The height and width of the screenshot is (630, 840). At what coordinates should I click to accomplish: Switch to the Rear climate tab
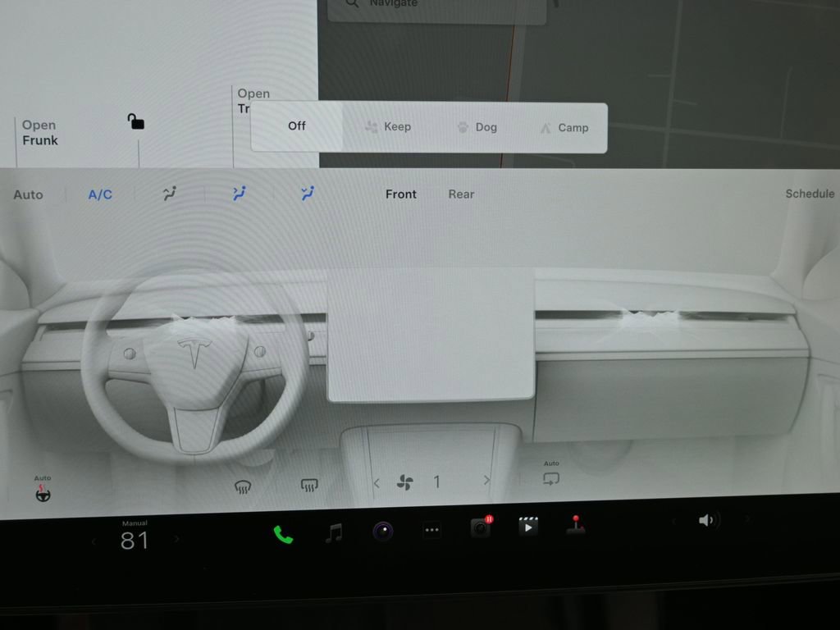pyautogui.click(x=460, y=194)
